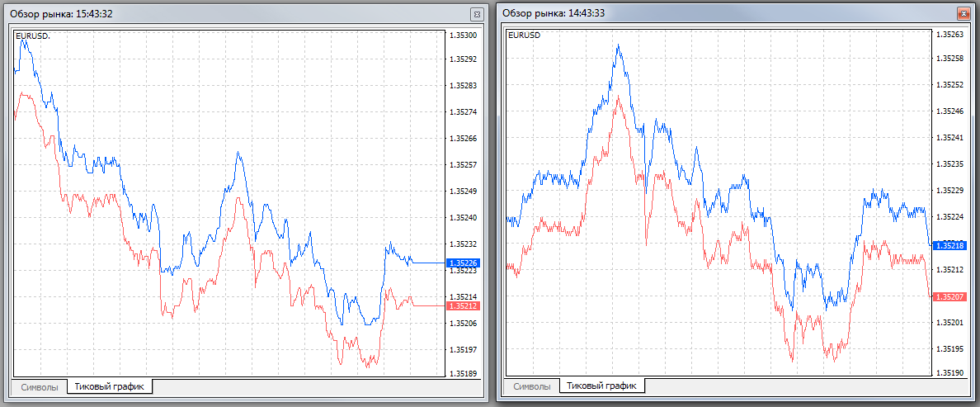Click the 1.35214 axis value in left chart
980x407 pixels.
click(x=463, y=297)
